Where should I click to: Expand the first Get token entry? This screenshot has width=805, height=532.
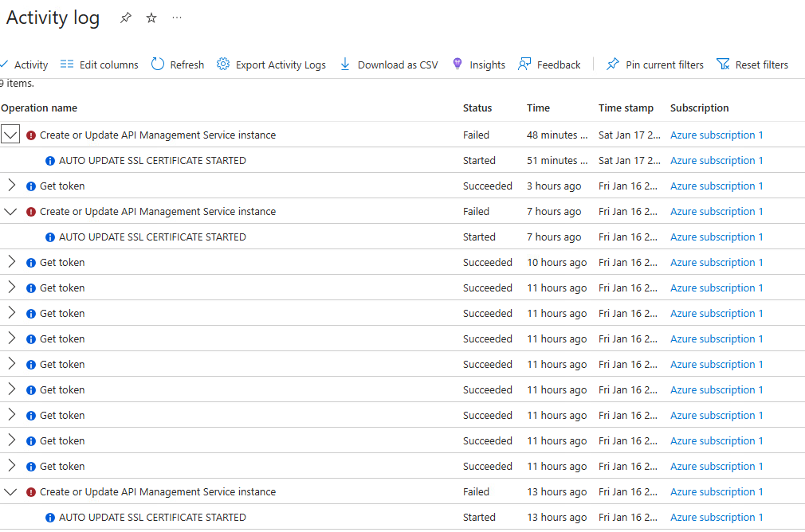pos(11,186)
